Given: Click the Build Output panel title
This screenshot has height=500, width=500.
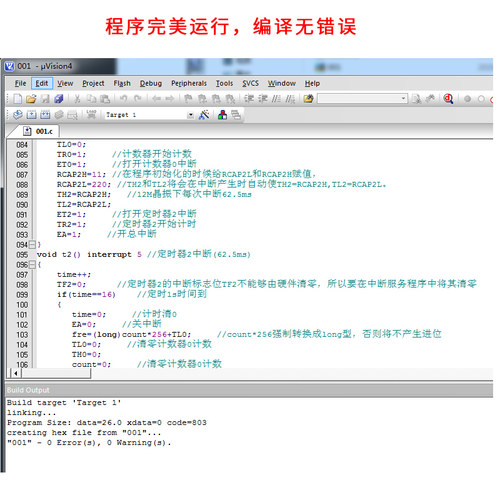Looking at the screenshot, I should [x=28, y=390].
